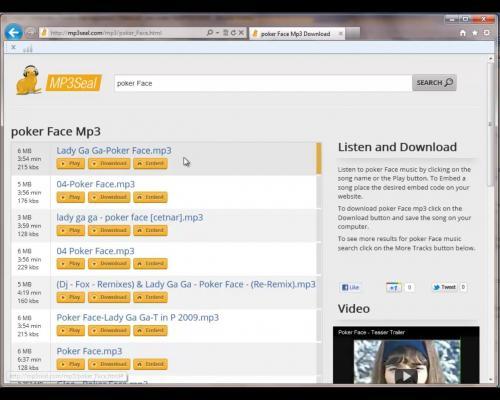Open the browser Tools gear icon
500x400 pixels.
click(x=486, y=33)
